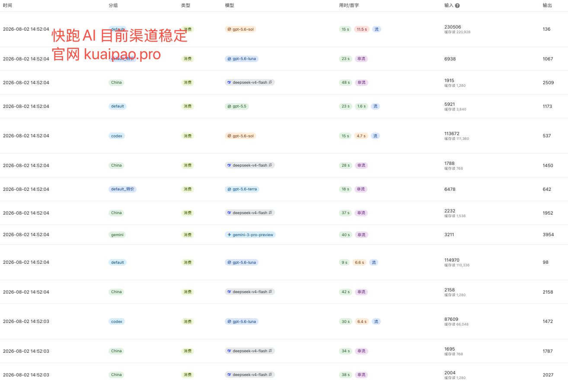
Task: Select the codex group tag in gpt-5.6-luna row
Action: coord(117,322)
